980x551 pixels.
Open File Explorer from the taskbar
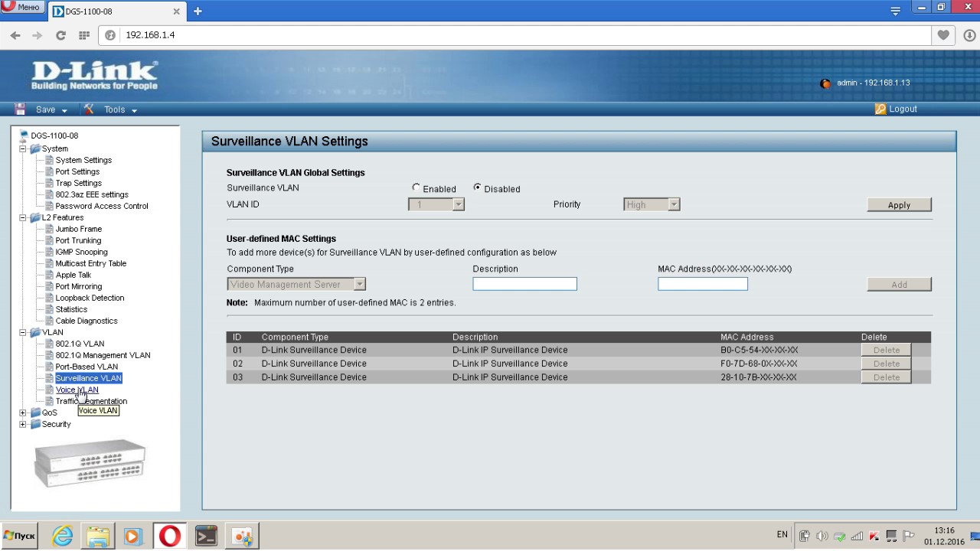tap(97, 536)
